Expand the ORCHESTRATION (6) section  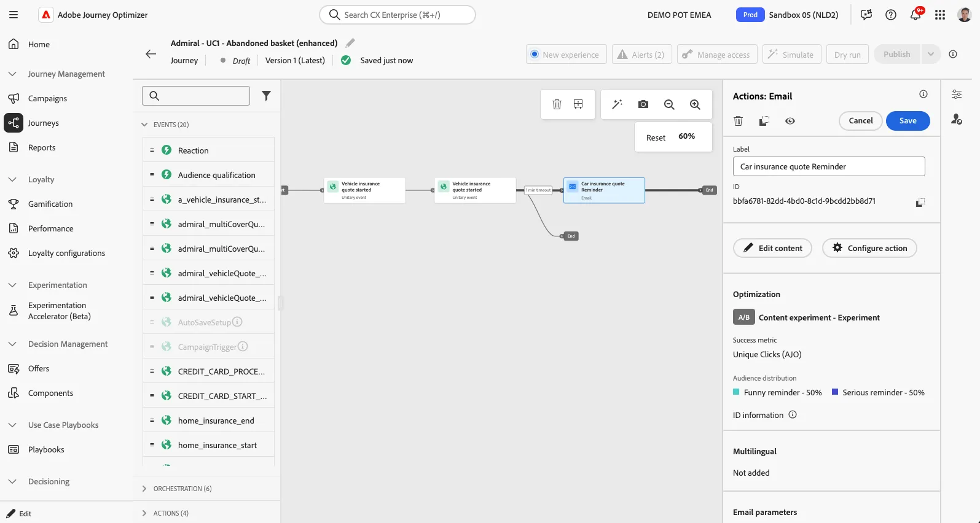pos(144,489)
